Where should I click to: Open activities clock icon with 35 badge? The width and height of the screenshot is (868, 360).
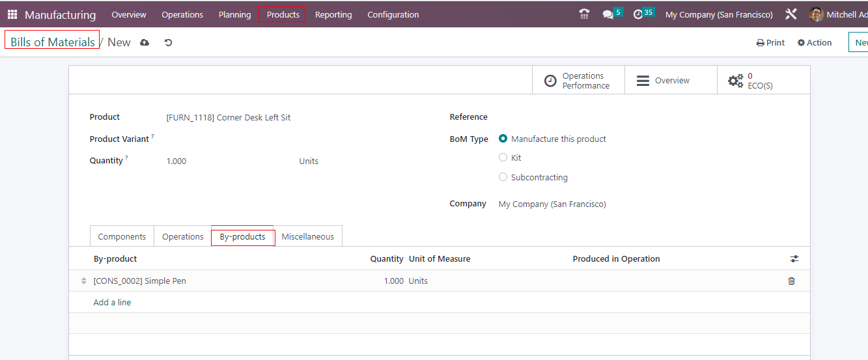coord(638,14)
